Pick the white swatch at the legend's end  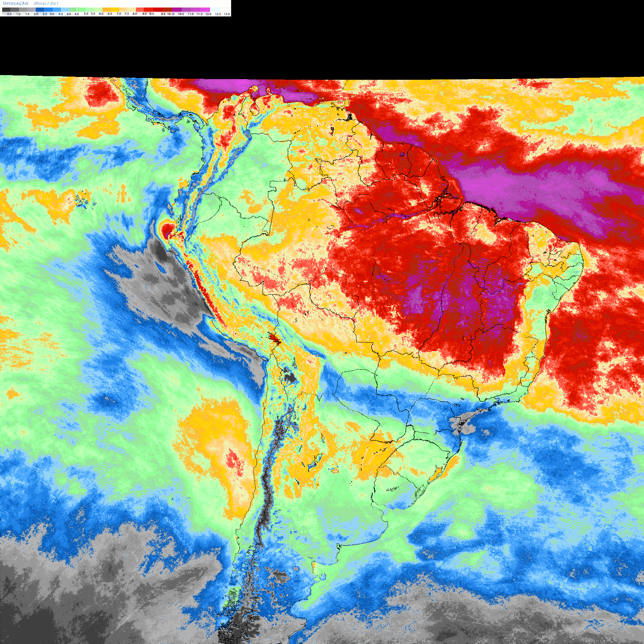tap(225, 10)
